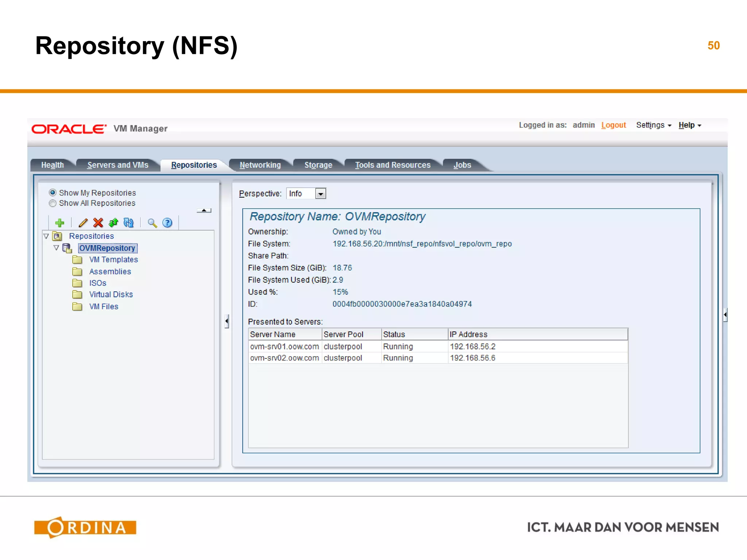Click the pencil Edit Repository icon
This screenshot has height=560, width=747.
83,223
